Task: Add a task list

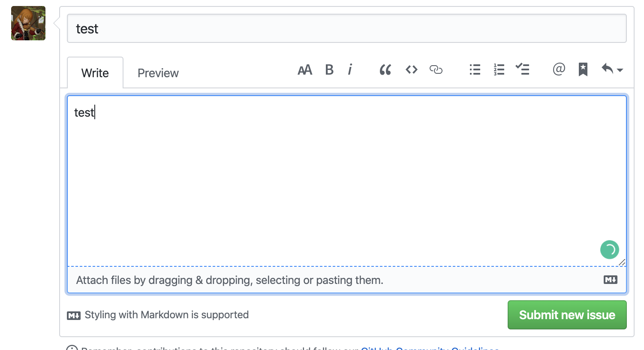Action: (x=523, y=69)
